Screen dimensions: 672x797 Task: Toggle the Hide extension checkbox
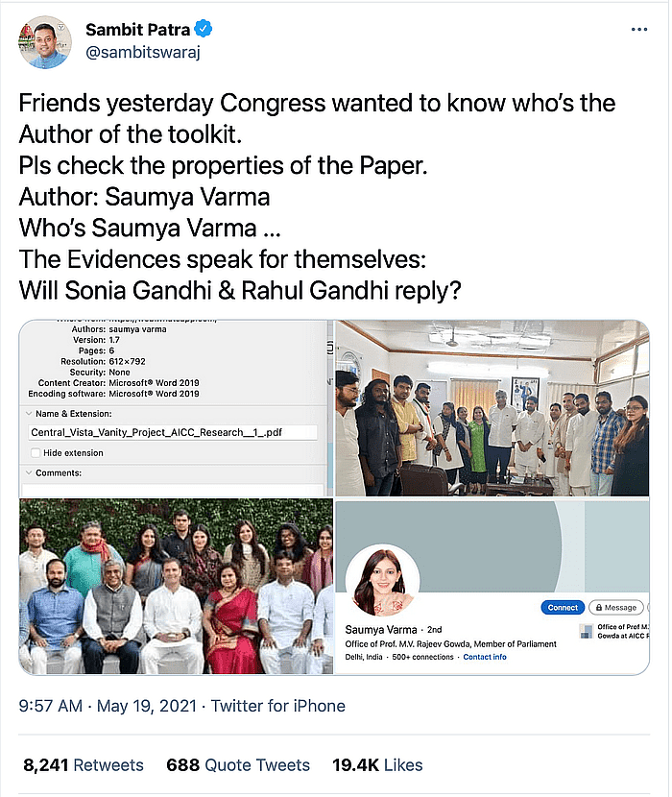pyautogui.click(x=36, y=452)
